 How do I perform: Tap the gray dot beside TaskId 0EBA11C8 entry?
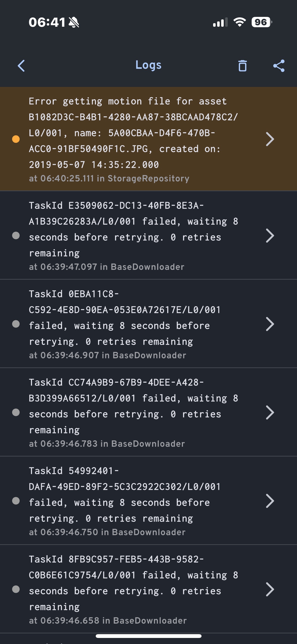(x=16, y=324)
